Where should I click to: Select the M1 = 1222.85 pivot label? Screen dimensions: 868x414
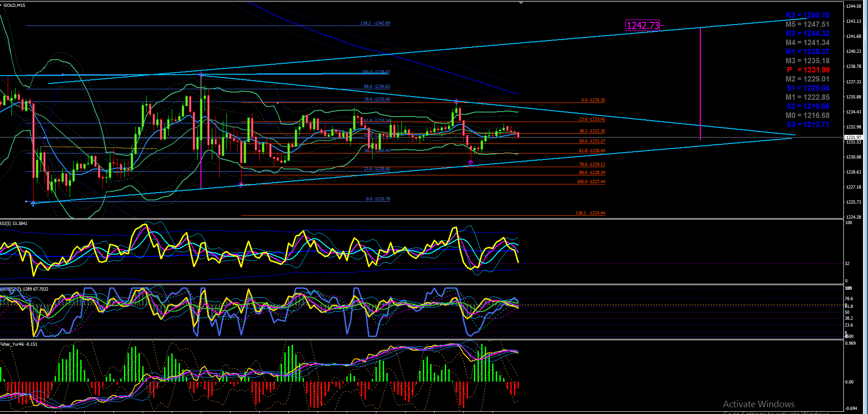point(807,97)
